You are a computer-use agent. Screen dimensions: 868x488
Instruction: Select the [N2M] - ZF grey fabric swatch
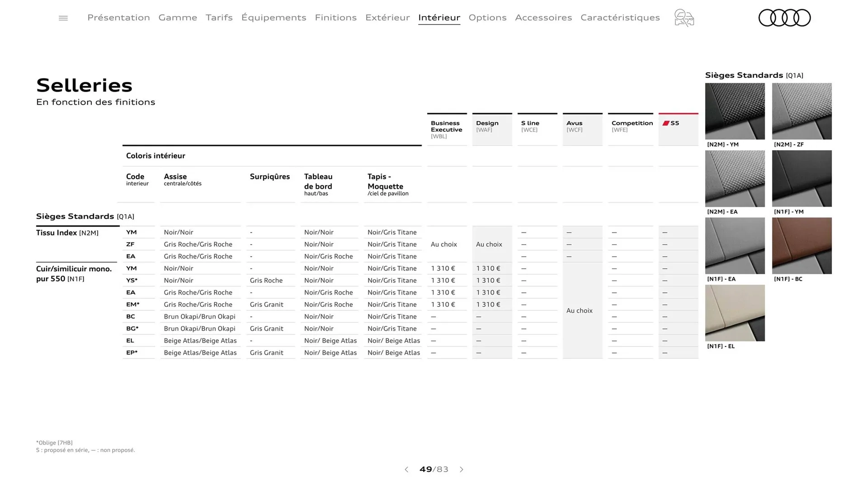[802, 111]
